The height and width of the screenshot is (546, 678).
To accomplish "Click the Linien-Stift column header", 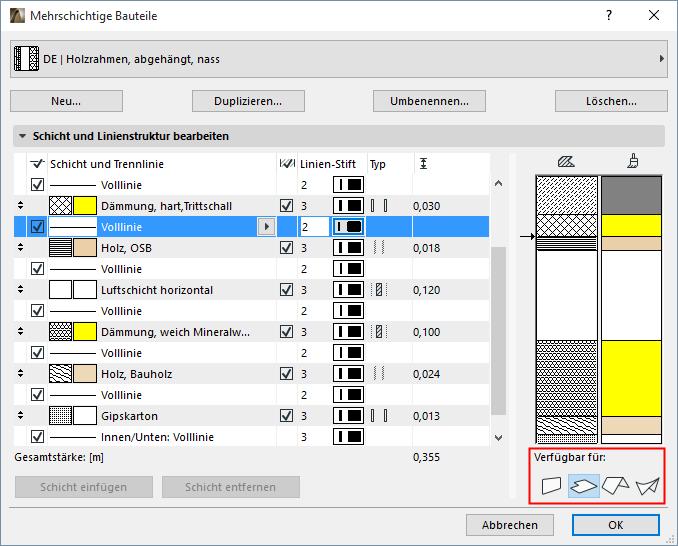I will point(328,164).
